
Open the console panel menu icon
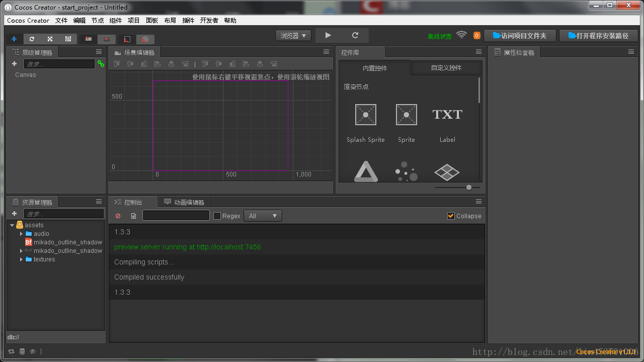478,202
